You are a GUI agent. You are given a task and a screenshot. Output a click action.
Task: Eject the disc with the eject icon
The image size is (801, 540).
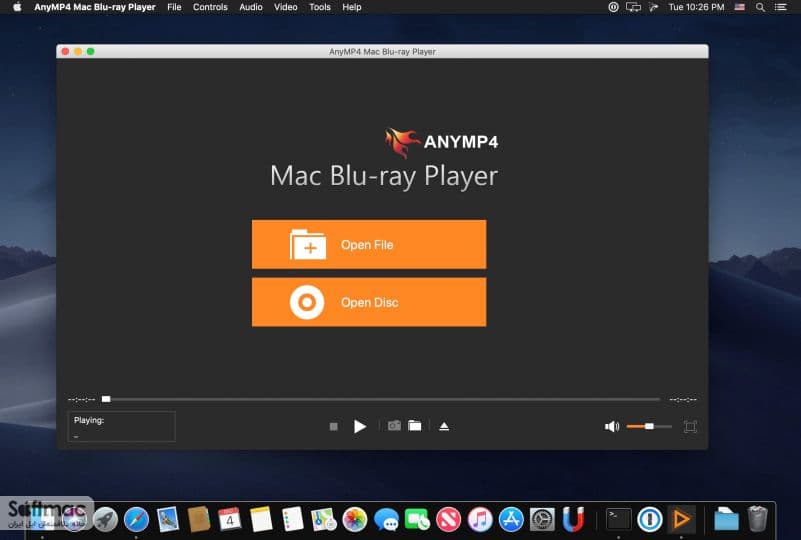(x=444, y=426)
